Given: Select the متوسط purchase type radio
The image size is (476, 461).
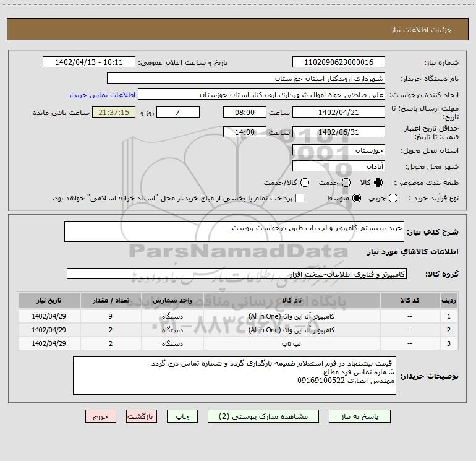Looking at the screenshot, I should click(357, 198).
